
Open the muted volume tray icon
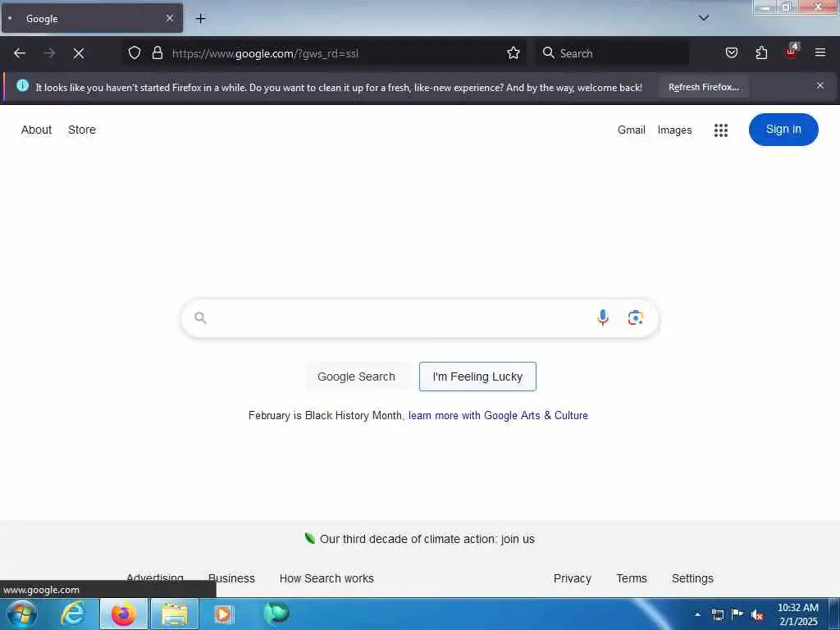point(757,615)
